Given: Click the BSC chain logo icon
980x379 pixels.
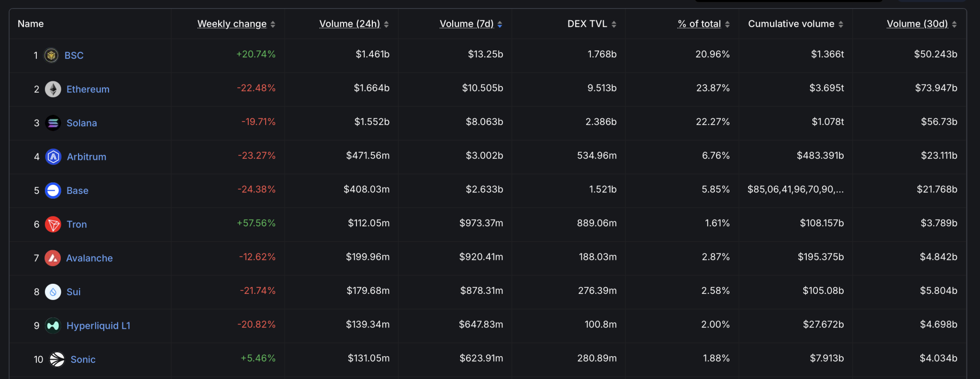Looking at the screenshot, I should pyautogui.click(x=51, y=56).
